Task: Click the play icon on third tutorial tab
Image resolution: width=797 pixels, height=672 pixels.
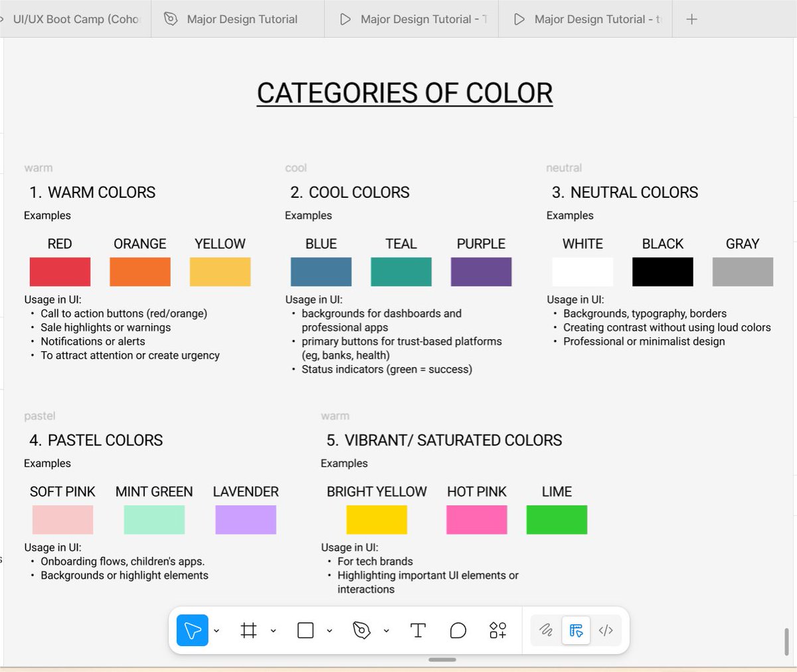Action: tap(519, 19)
